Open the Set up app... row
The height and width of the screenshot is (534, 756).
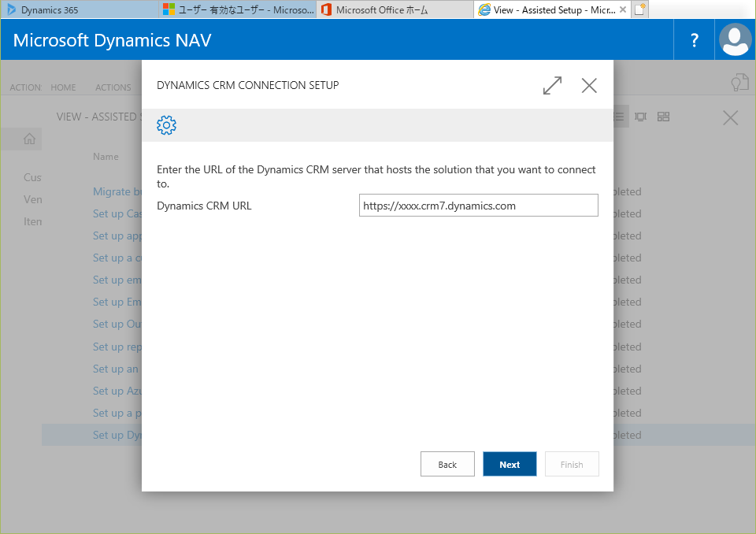click(117, 235)
